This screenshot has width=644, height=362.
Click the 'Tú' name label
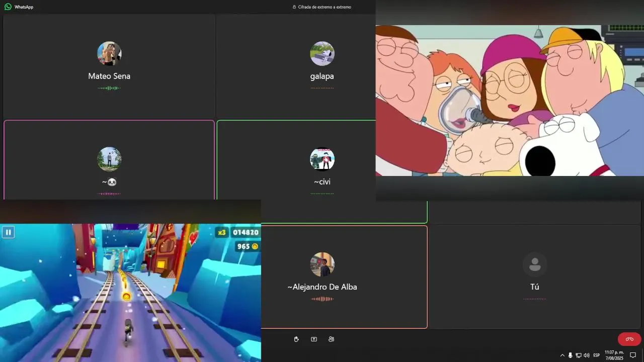(535, 287)
